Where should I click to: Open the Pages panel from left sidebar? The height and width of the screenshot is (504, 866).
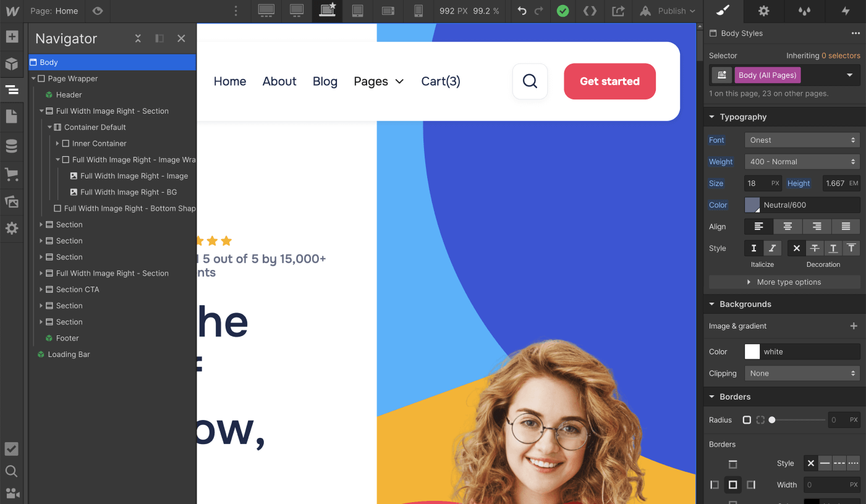(12, 115)
